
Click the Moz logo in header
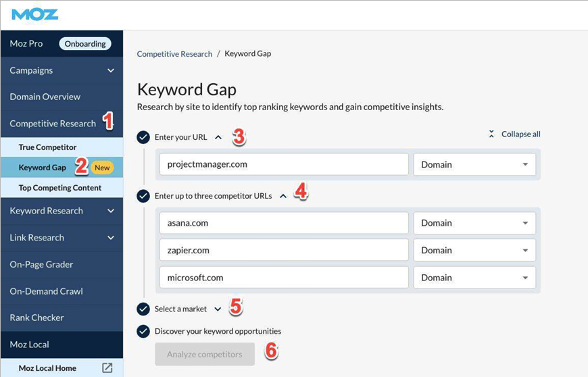pyautogui.click(x=34, y=14)
